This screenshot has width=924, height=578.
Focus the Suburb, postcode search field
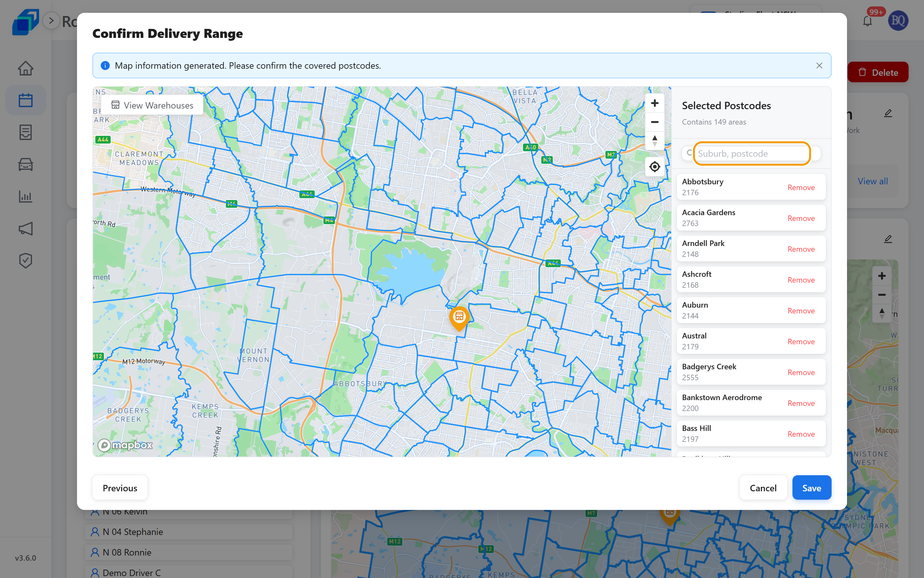pyautogui.click(x=751, y=154)
